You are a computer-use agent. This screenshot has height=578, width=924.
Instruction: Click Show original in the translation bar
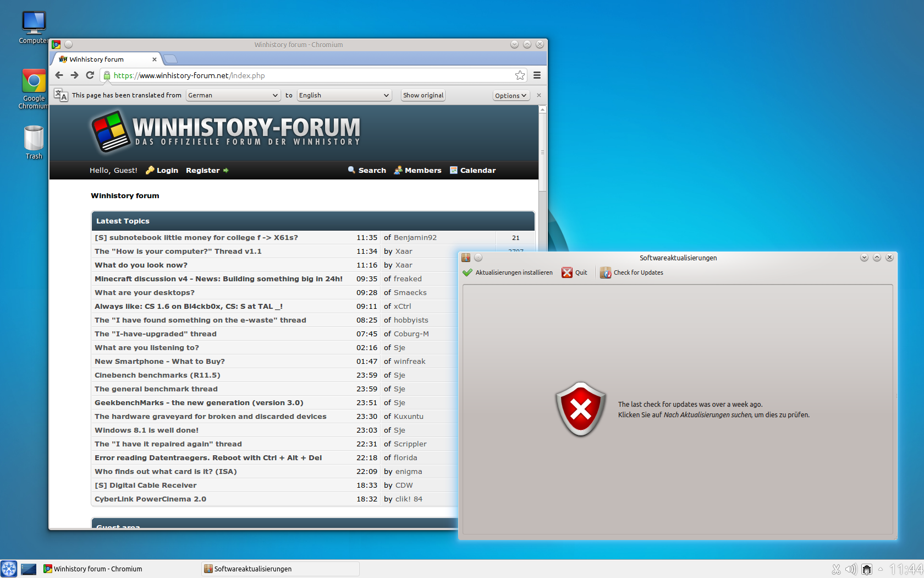[423, 95]
